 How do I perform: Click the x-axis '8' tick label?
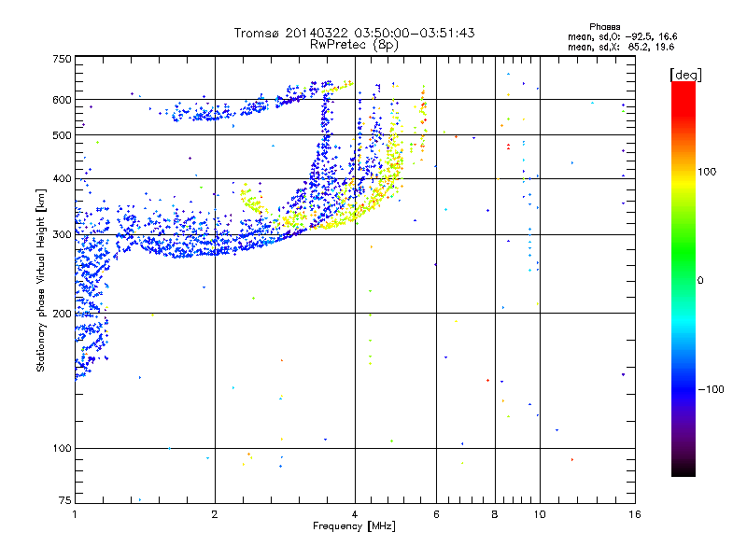click(495, 514)
